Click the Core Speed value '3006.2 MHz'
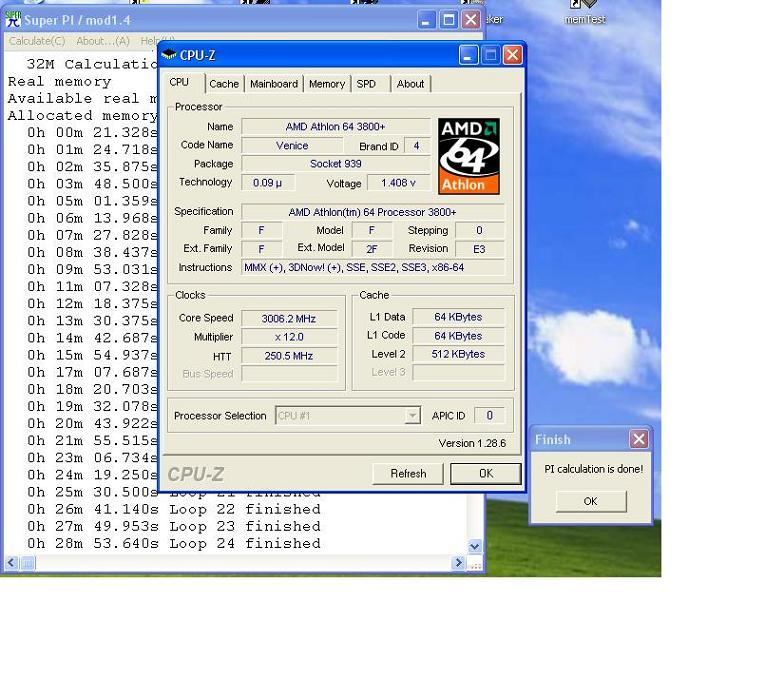Image resolution: width=765 pixels, height=680 pixels. coord(289,319)
